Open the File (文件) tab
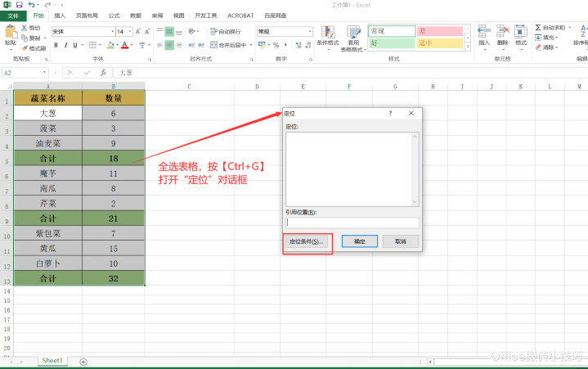 [13, 16]
